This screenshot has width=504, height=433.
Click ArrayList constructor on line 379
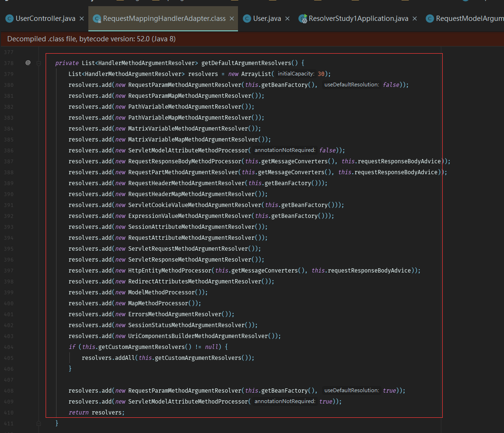coord(256,74)
